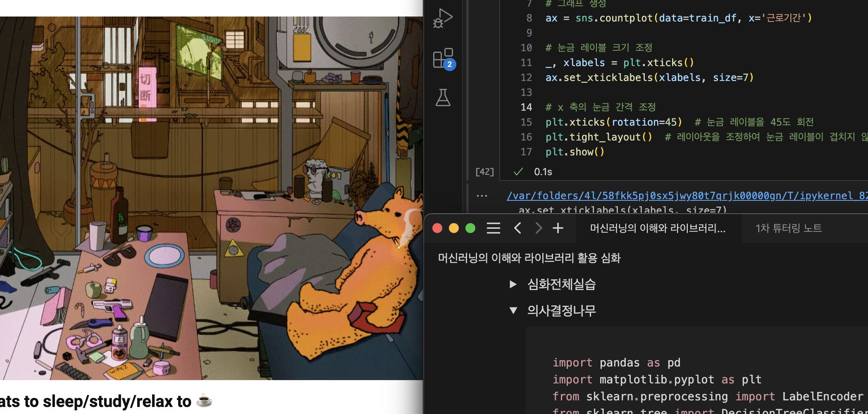The height and width of the screenshot is (414, 868).
Task: Open the Testing flask icon
Action: (x=443, y=98)
